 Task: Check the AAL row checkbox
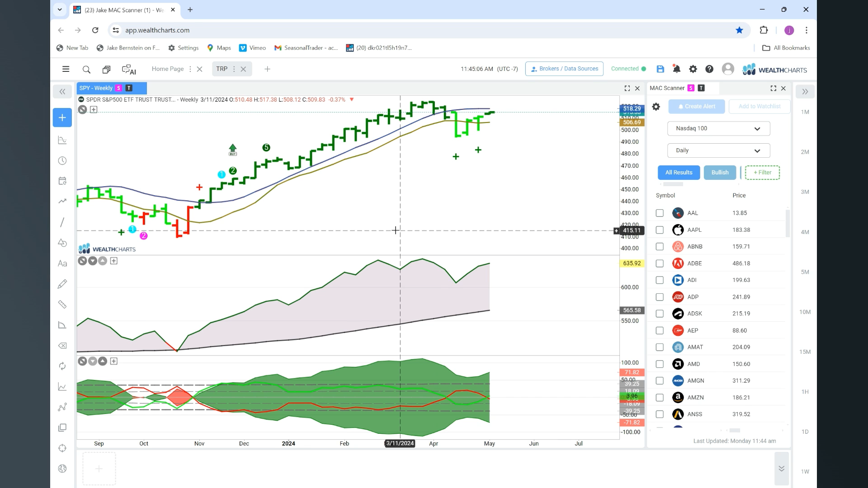coord(660,213)
